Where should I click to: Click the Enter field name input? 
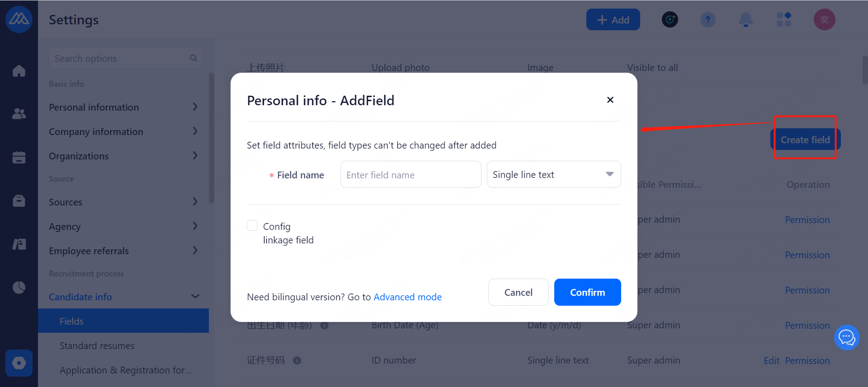(410, 174)
